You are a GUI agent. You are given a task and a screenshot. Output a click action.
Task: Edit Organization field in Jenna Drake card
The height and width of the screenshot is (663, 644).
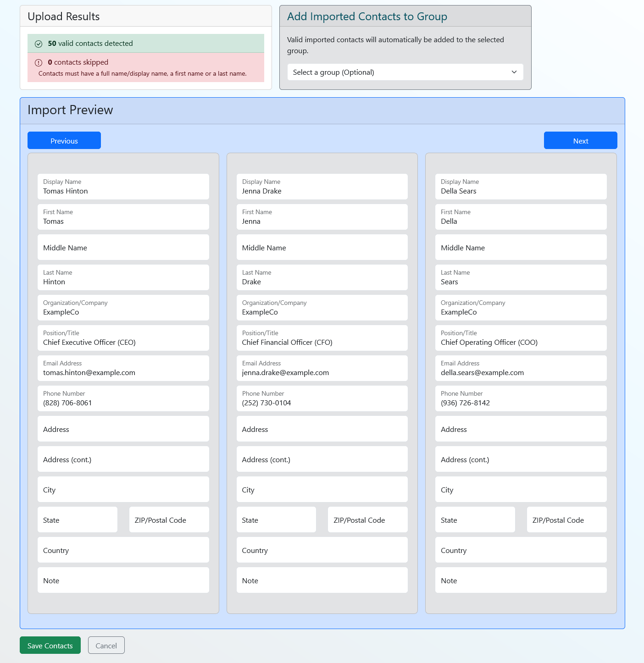coord(322,308)
